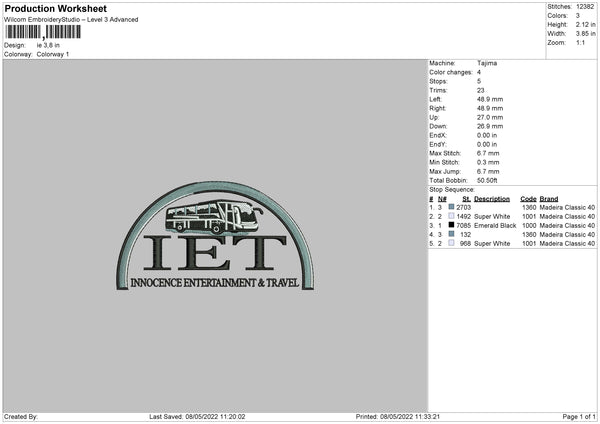
Task: Select the EndX value 0.00 in
Action: [487, 135]
